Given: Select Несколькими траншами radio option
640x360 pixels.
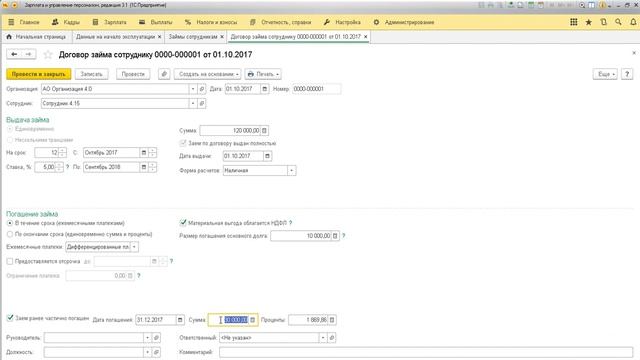Looking at the screenshot, I should tap(10, 140).
